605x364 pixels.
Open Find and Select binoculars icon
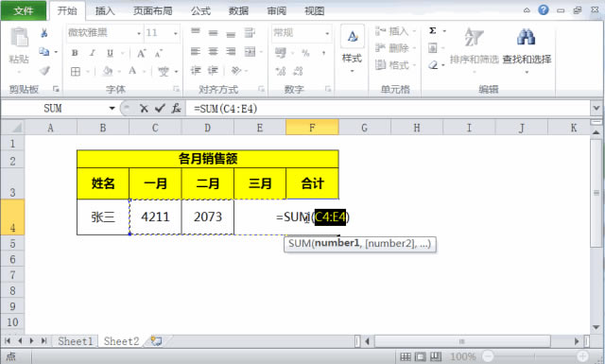coord(527,37)
